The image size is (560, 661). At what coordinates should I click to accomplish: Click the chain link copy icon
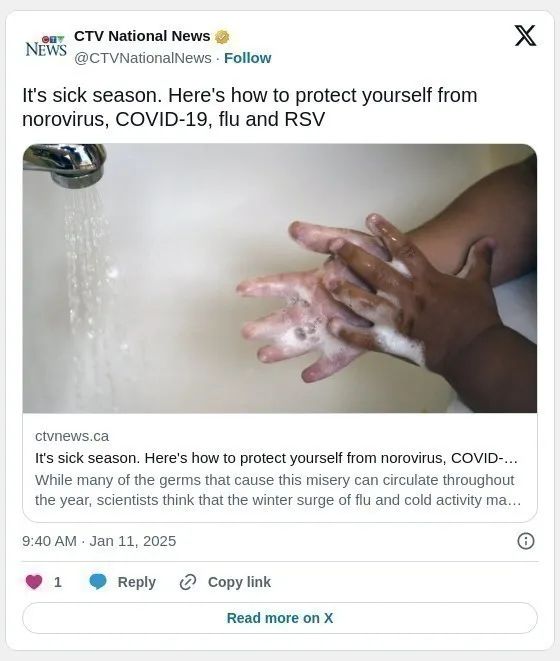[188, 582]
